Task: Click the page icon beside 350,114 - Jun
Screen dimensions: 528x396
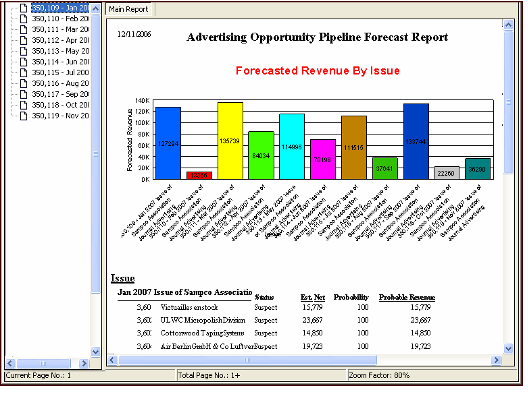Action: click(x=23, y=62)
